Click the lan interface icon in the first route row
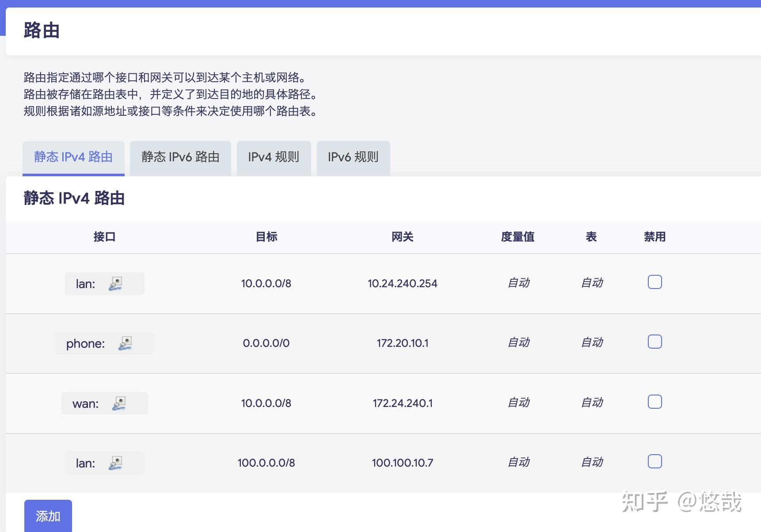Screen dimensions: 761x532 116,284
